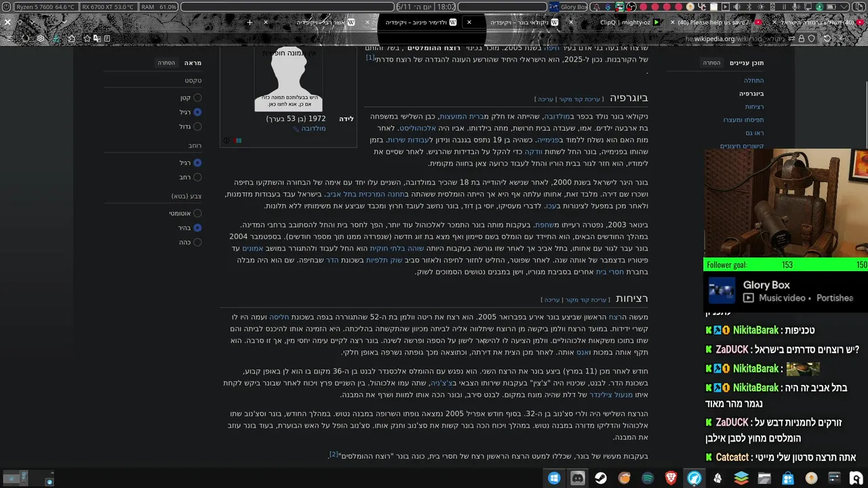This screenshot has width=868, height=488.
Task: Open the system settings sliders icon in taskbar
Action: pos(835,478)
